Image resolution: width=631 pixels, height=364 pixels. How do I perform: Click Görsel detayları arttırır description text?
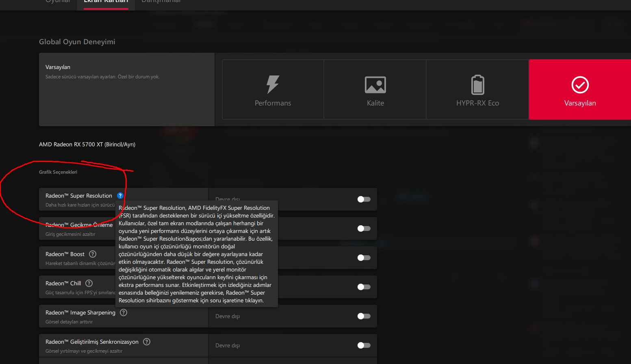point(69,322)
